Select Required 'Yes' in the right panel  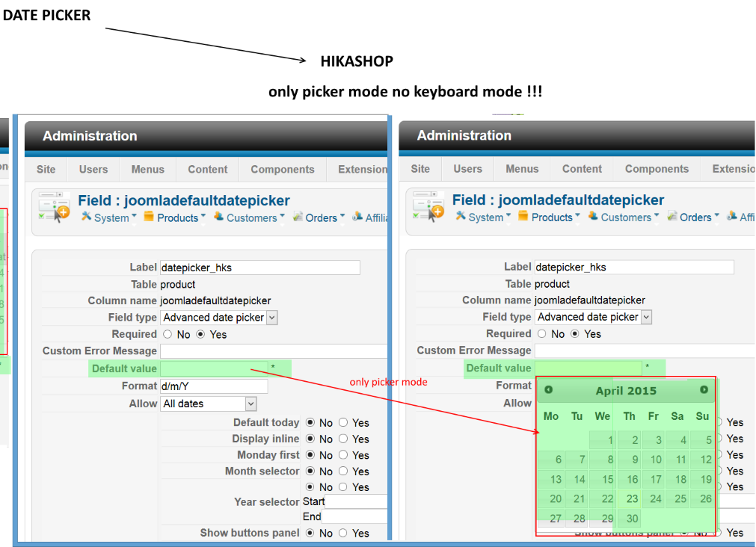tap(575, 333)
